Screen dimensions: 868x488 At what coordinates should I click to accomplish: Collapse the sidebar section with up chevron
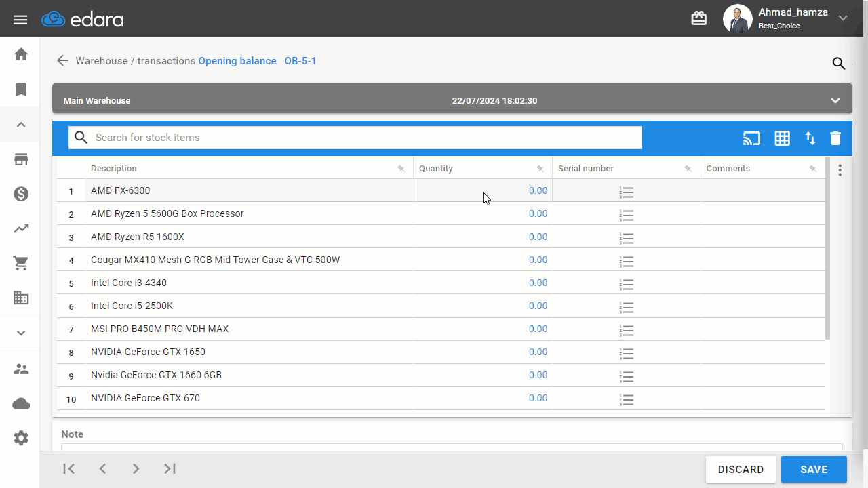pyautogui.click(x=21, y=125)
